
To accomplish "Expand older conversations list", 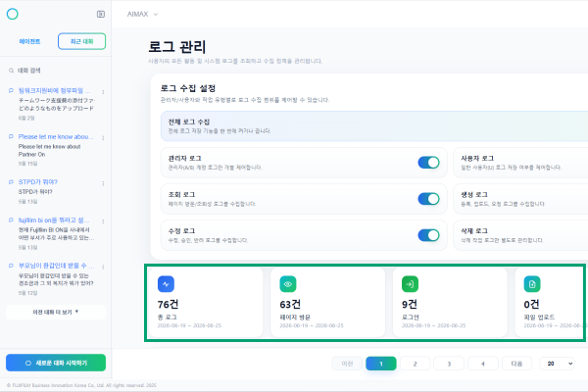I will point(56,312).
